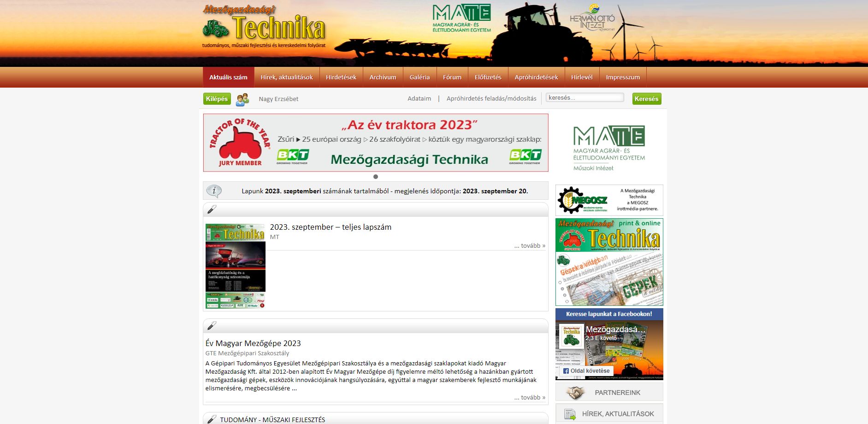Open Hírek, aktualitások menu item
868x424 pixels.
point(287,78)
